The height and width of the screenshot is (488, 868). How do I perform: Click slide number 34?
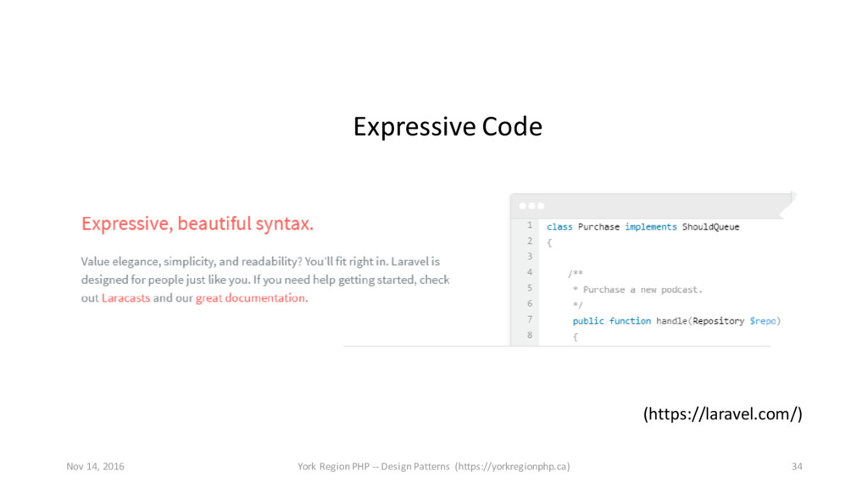coord(797,467)
